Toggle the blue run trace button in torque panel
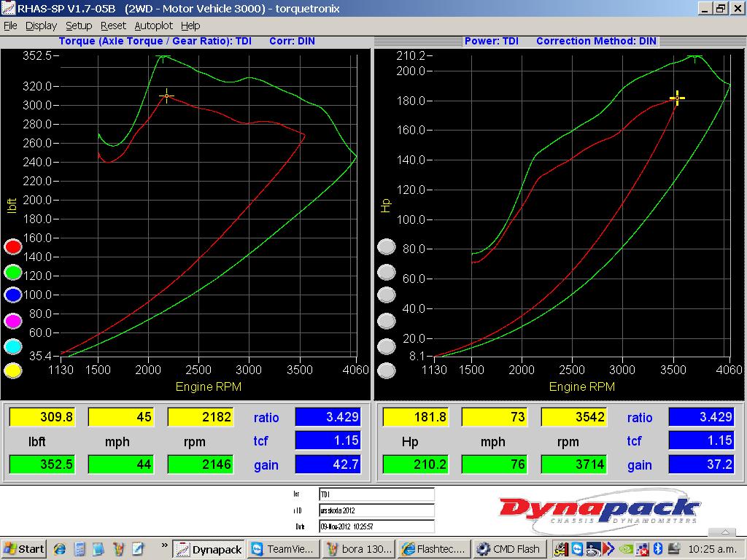747x560 pixels. 13,295
